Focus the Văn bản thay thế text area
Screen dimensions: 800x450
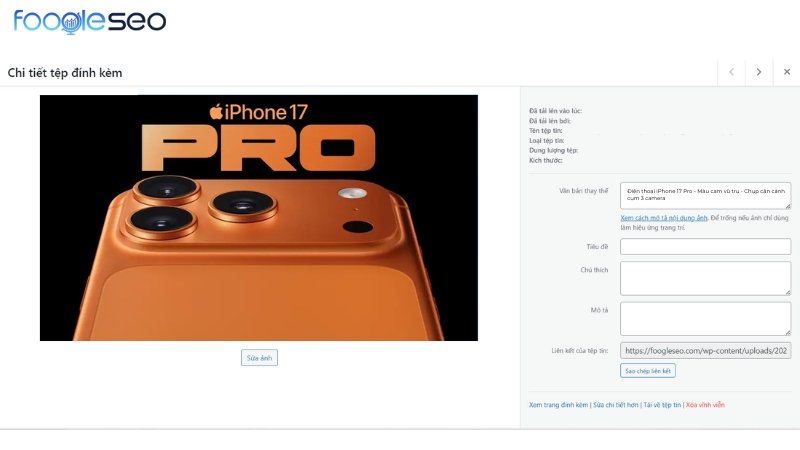coord(706,195)
